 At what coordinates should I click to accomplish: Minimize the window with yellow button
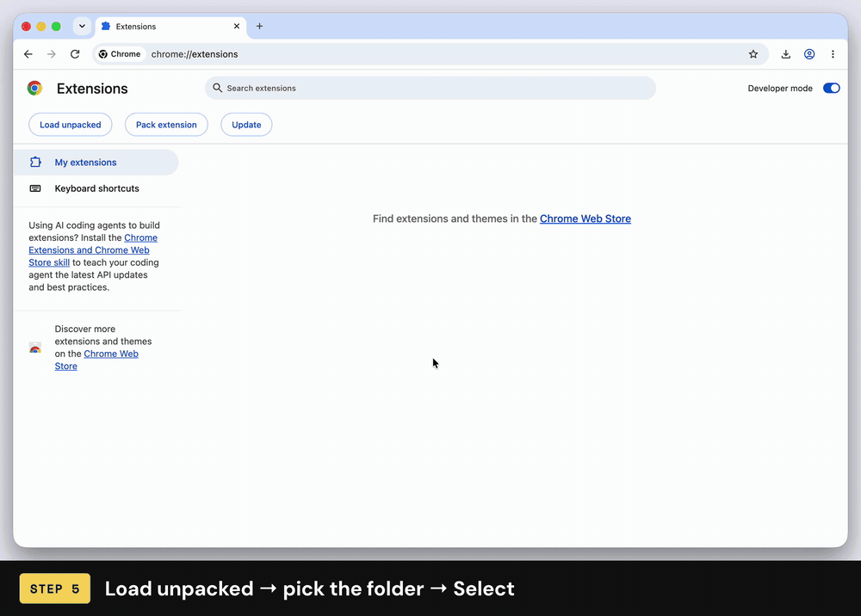pos(41,27)
